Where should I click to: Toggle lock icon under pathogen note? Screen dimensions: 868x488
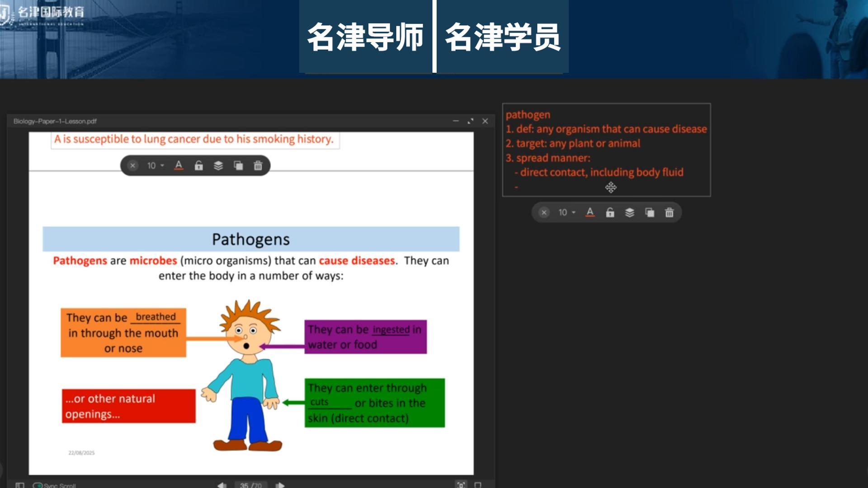[610, 212]
